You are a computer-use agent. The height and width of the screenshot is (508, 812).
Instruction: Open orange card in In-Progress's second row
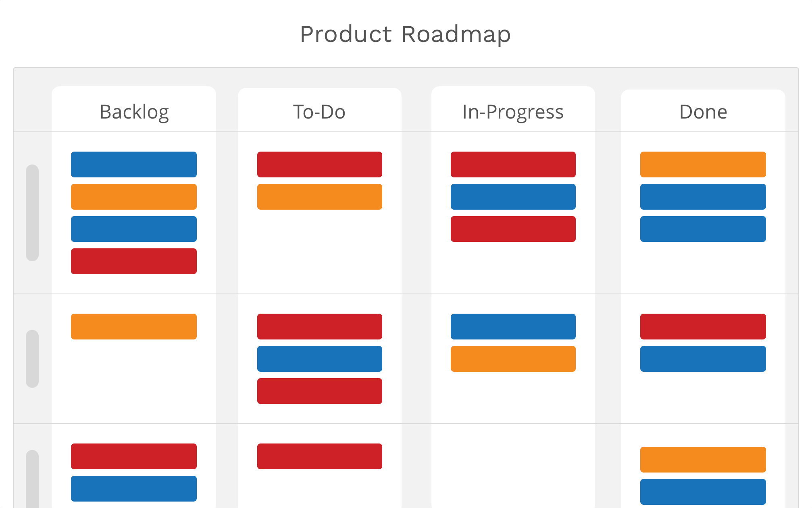coord(513,359)
